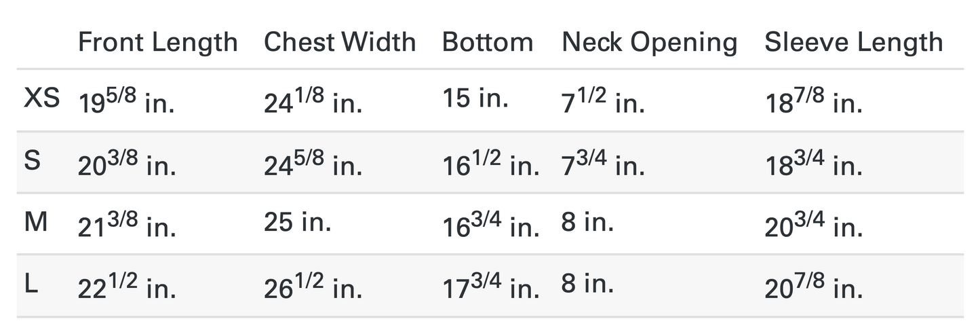The height and width of the screenshot is (330, 980).
Task: Select the Bottom column header
Action: tap(488, 42)
